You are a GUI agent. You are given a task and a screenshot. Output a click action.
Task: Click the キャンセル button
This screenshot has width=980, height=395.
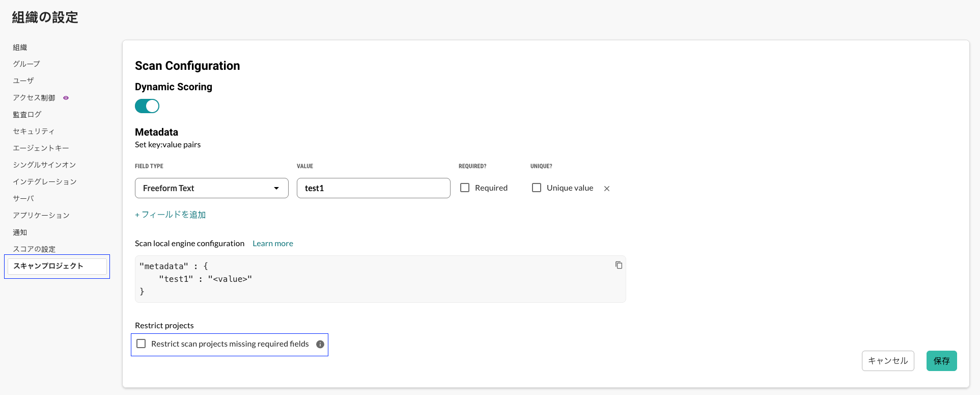[888, 361]
